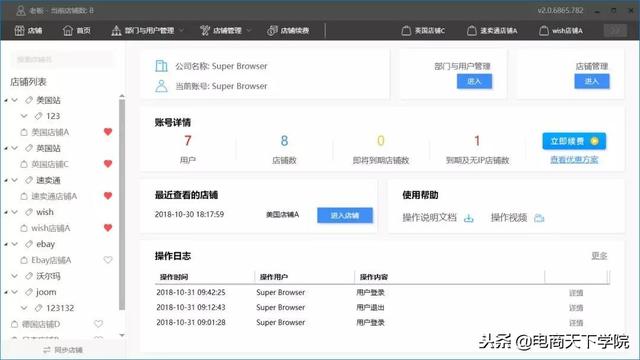The height and width of the screenshot is (360, 640).
Task: Select 英国店铺C in shop list
Action: [50, 164]
